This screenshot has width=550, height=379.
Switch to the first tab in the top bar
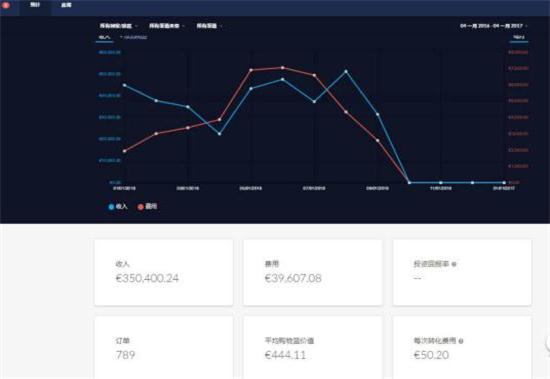point(35,5)
